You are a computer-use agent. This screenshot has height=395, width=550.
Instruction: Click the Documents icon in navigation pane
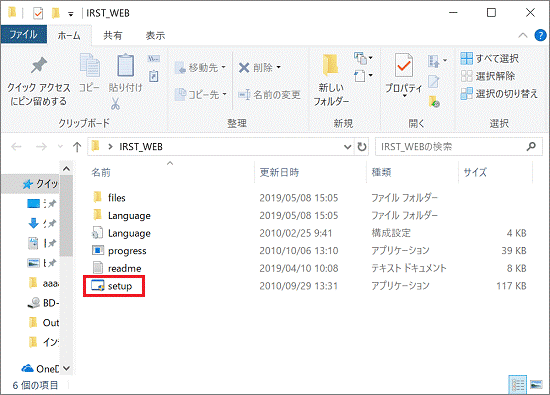(33, 243)
